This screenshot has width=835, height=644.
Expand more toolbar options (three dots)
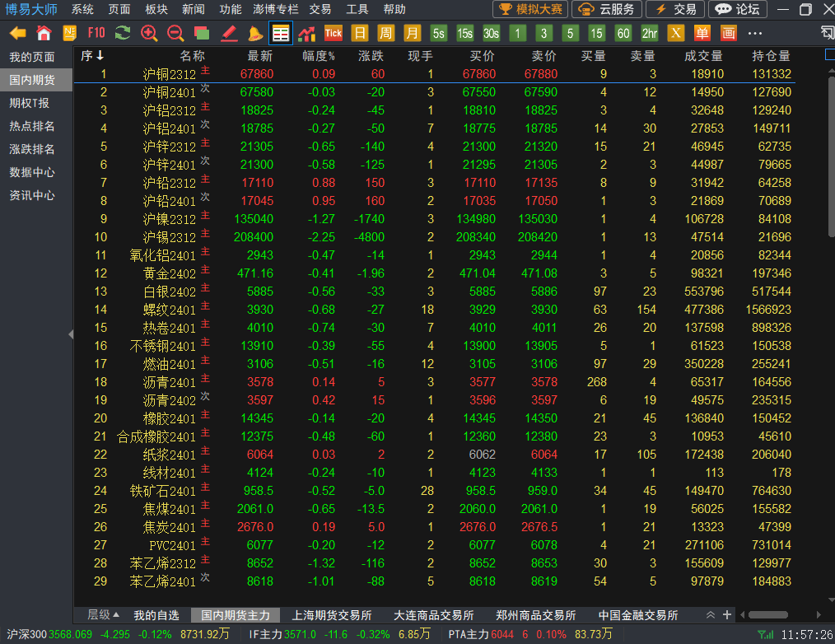(x=754, y=33)
